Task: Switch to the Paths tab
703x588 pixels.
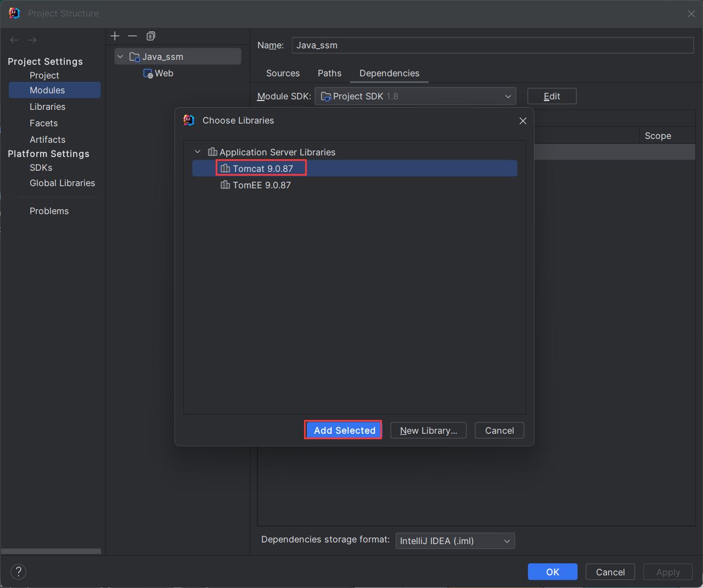Action: tap(329, 74)
